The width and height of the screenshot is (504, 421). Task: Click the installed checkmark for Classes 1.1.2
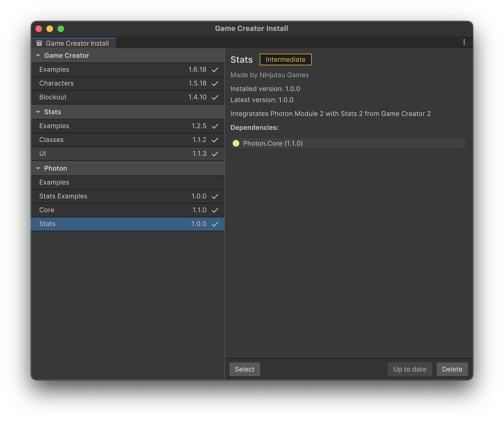pyautogui.click(x=215, y=140)
